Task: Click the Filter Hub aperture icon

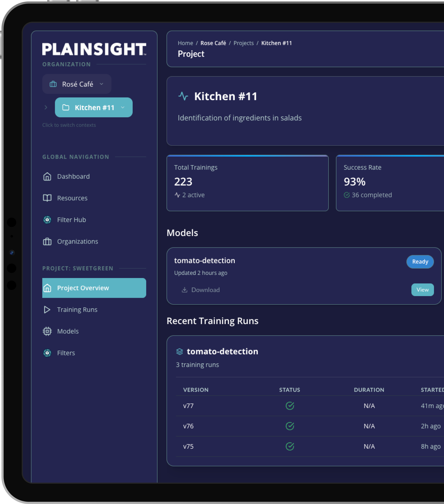Action: (x=47, y=220)
